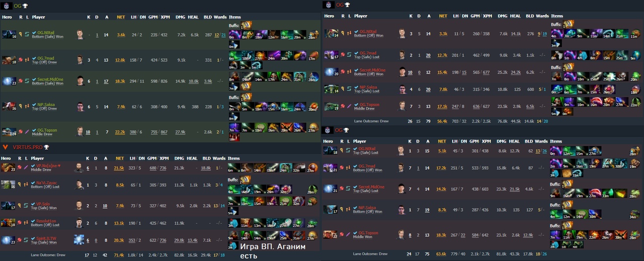Click the VIRTUS.PRO team name header

click(28, 148)
